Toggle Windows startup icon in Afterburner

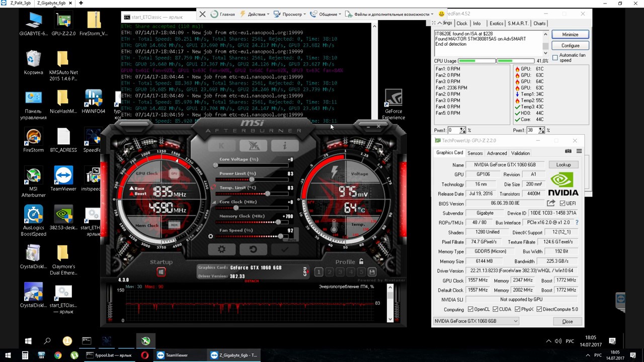(161, 272)
